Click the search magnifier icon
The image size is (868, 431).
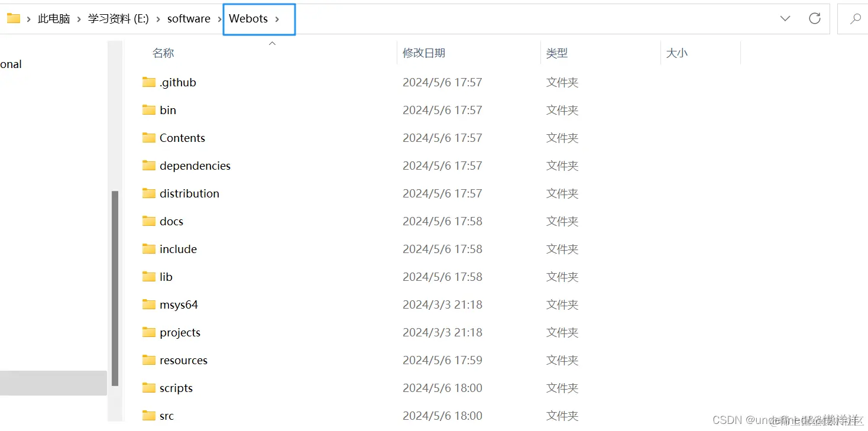(855, 19)
